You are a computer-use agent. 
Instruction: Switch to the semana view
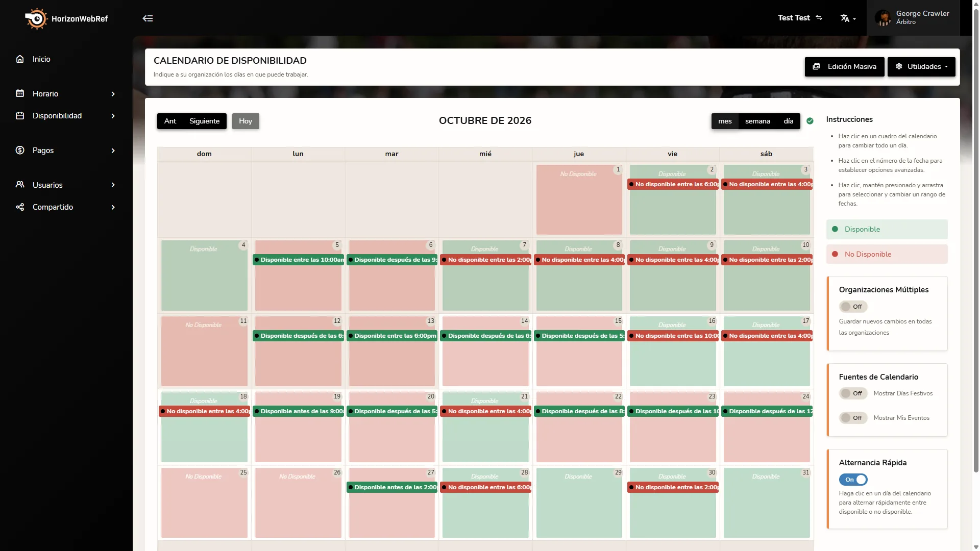coord(757,121)
